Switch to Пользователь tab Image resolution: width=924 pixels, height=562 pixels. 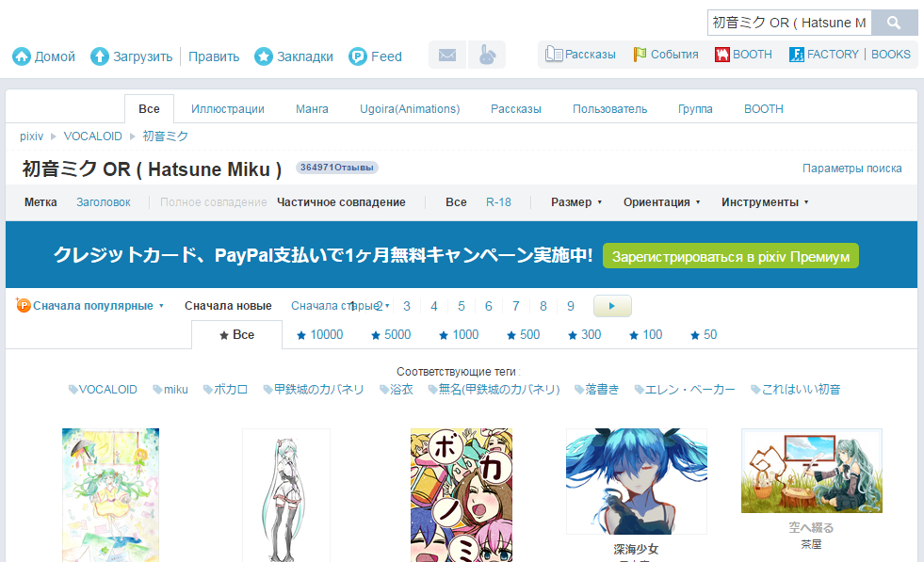point(609,109)
